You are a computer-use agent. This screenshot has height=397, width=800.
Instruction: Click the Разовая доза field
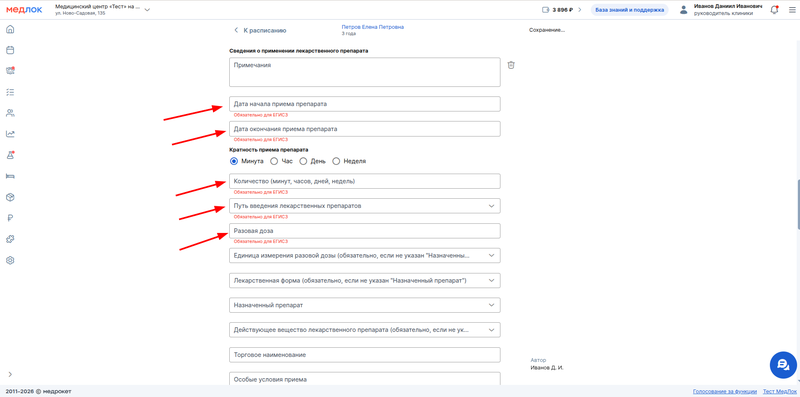pos(365,231)
